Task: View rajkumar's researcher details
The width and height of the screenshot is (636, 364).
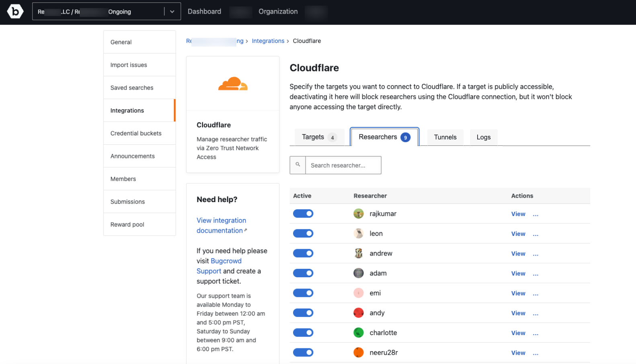Action: [518, 214]
